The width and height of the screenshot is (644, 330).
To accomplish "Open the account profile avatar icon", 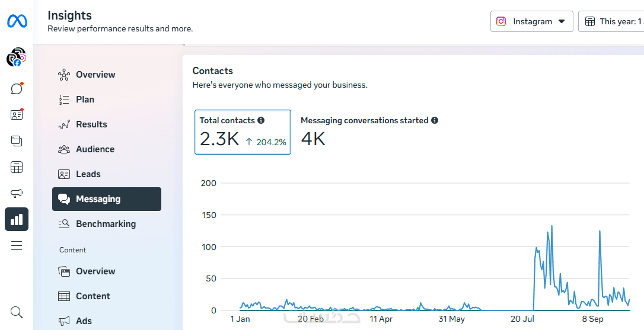I will (x=16, y=57).
